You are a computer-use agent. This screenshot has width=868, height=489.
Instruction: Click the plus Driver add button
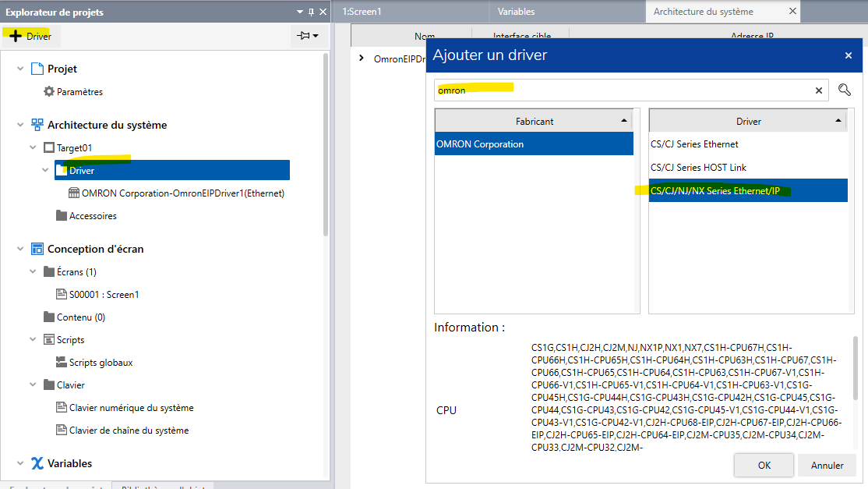pyautogui.click(x=31, y=36)
